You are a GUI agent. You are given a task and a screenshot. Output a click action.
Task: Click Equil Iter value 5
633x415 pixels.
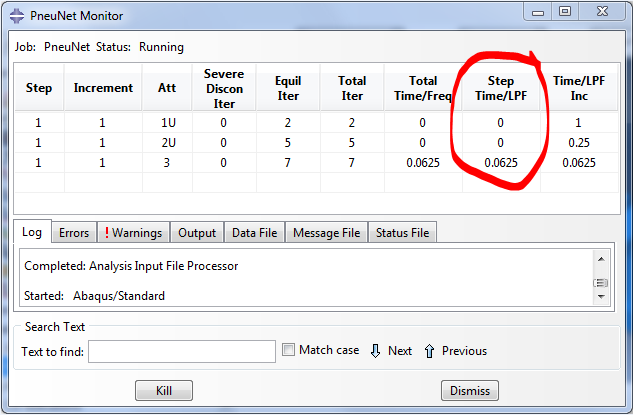(x=288, y=143)
